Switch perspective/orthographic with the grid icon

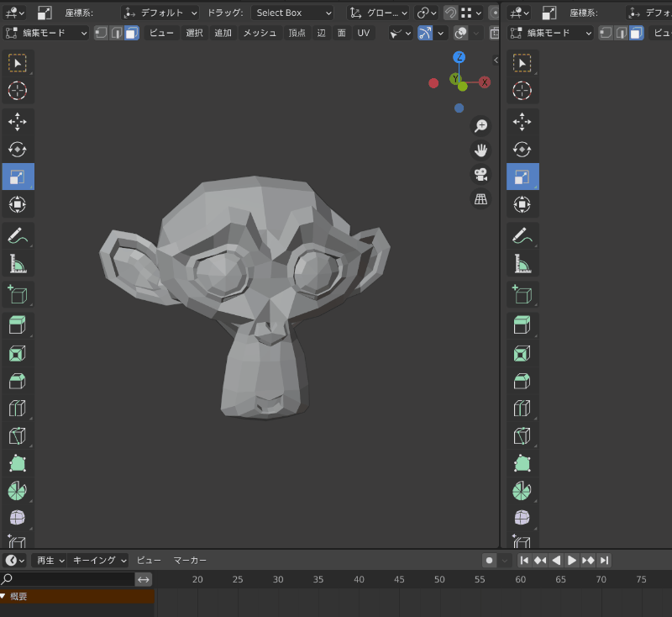point(480,199)
